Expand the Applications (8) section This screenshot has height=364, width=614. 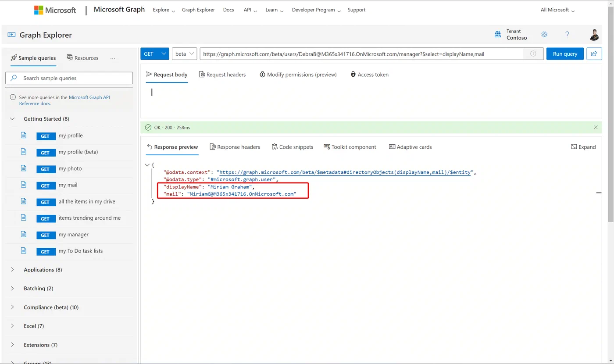(12, 270)
